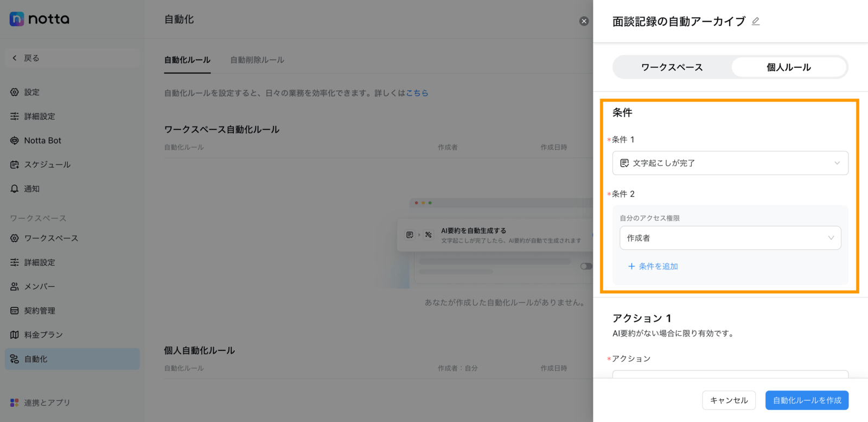The image size is (868, 422).
Task: Click the あなたが作成した自動化ルールがありません message
Action: pyautogui.click(x=505, y=303)
